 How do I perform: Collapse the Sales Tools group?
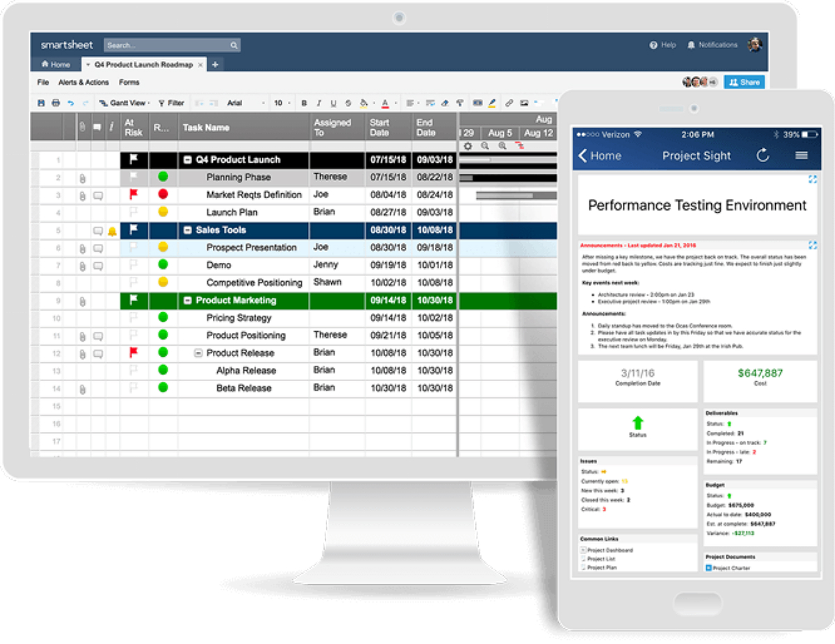[188, 230]
